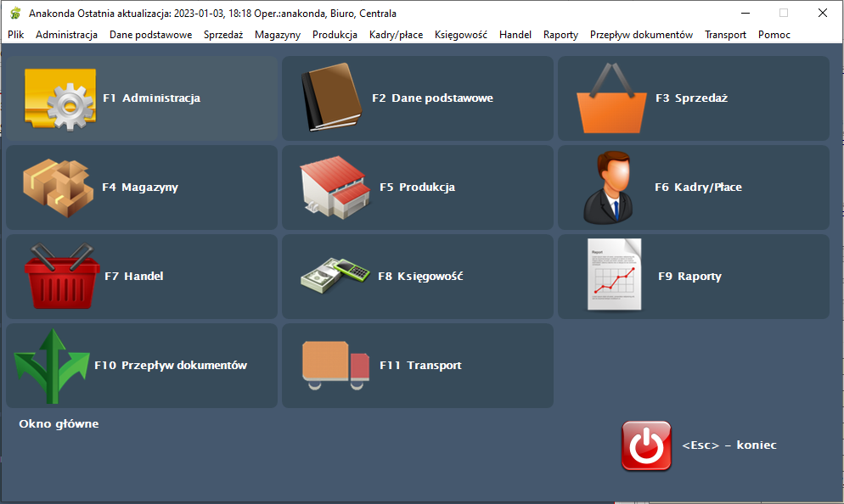Select the F7 Handel tile label
Image resolution: width=844 pixels, height=504 pixels.
134,276
